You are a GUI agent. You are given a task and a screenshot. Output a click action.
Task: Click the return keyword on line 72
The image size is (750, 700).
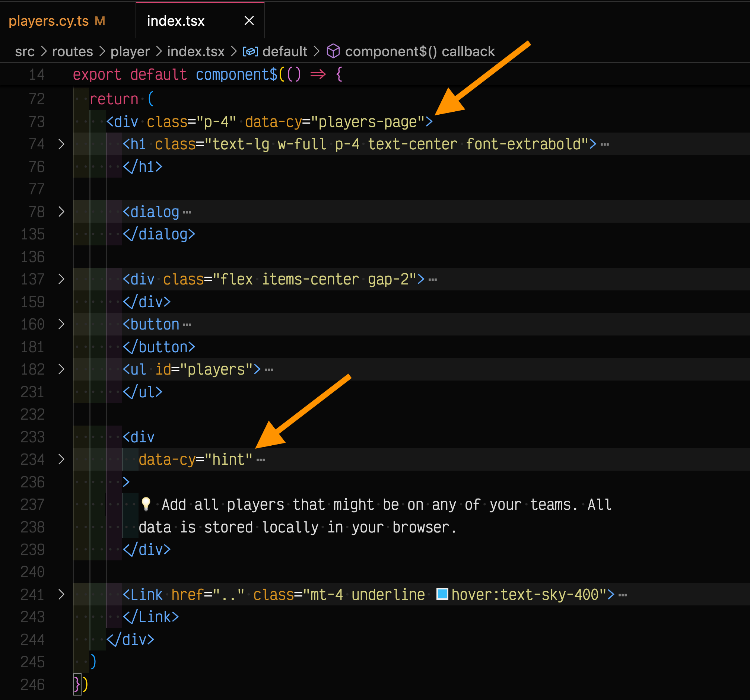pyautogui.click(x=114, y=99)
